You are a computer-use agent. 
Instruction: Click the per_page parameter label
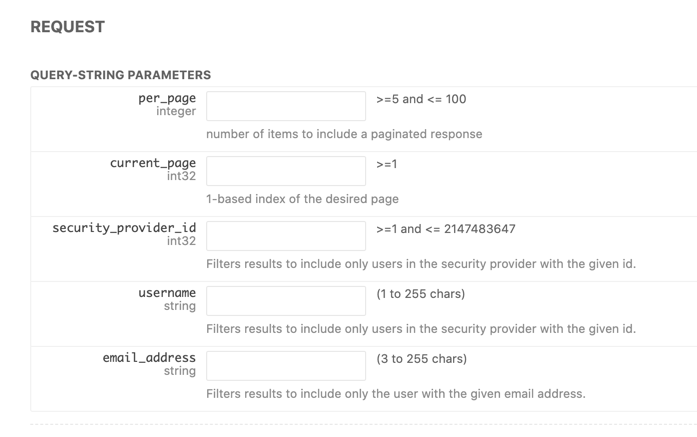point(167,98)
